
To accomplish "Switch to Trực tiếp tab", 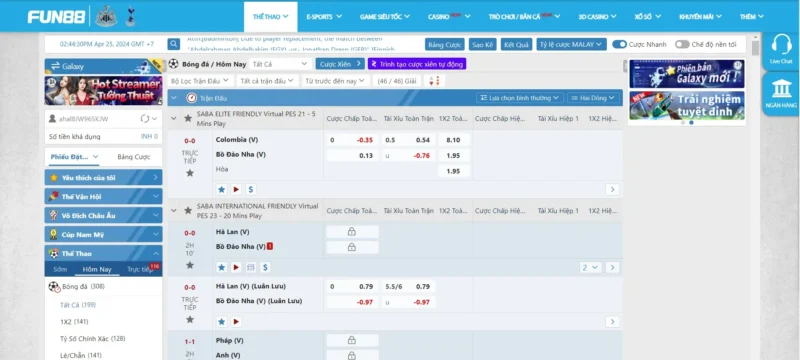I will click(140, 269).
